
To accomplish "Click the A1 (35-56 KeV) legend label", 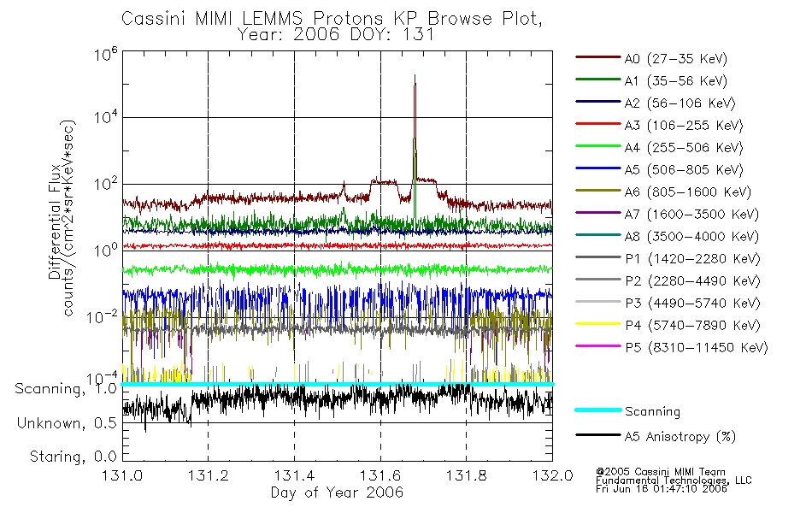I will [x=676, y=81].
